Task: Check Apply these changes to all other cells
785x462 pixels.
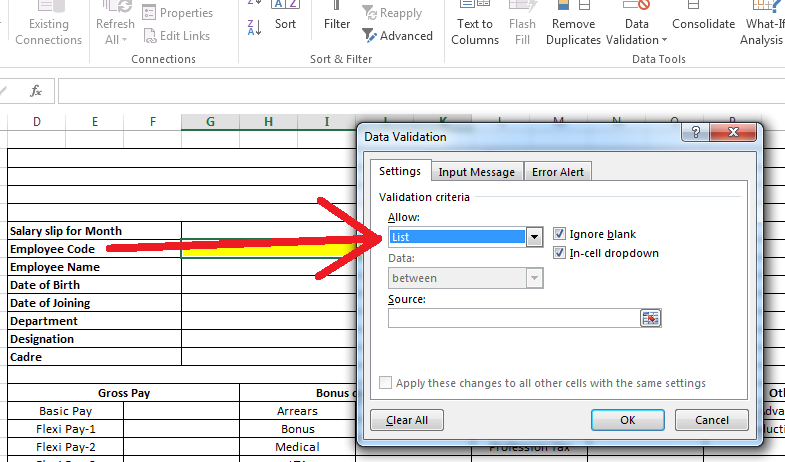Action: pos(385,383)
